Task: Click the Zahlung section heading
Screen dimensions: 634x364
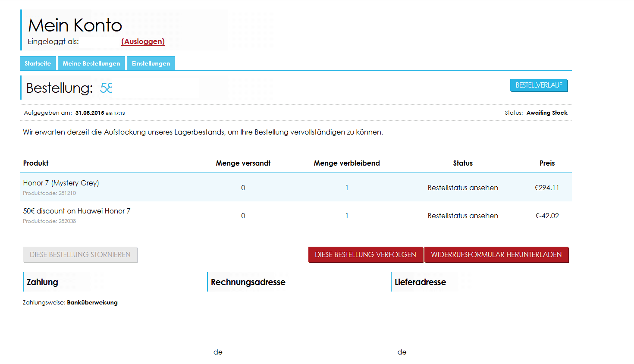Action: [x=42, y=282]
